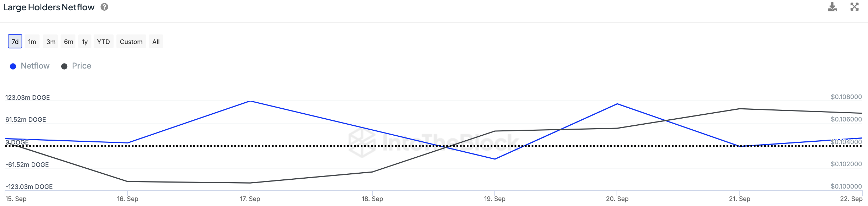Show year-to-date data with YTD
The height and width of the screenshot is (206, 868).
(x=104, y=42)
